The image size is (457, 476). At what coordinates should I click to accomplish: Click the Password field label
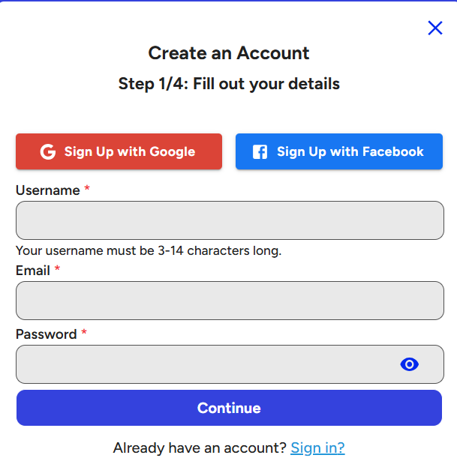(47, 334)
